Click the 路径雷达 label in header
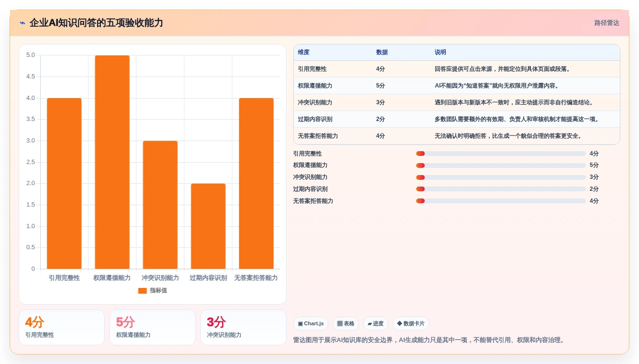Viewport: 639px width, 364px height. point(607,23)
